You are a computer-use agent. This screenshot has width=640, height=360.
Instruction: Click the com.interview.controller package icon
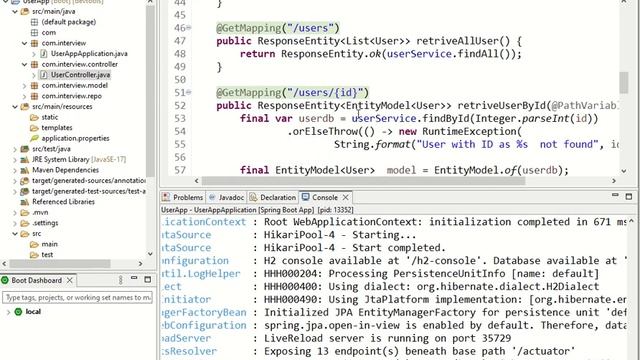click(34, 64)
